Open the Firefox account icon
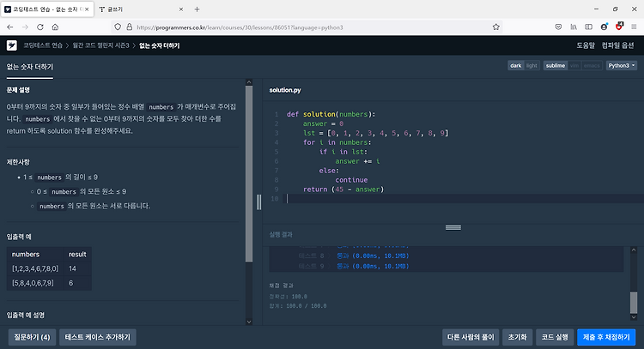This screenshot has height=349, width=644. pos(604,27)
